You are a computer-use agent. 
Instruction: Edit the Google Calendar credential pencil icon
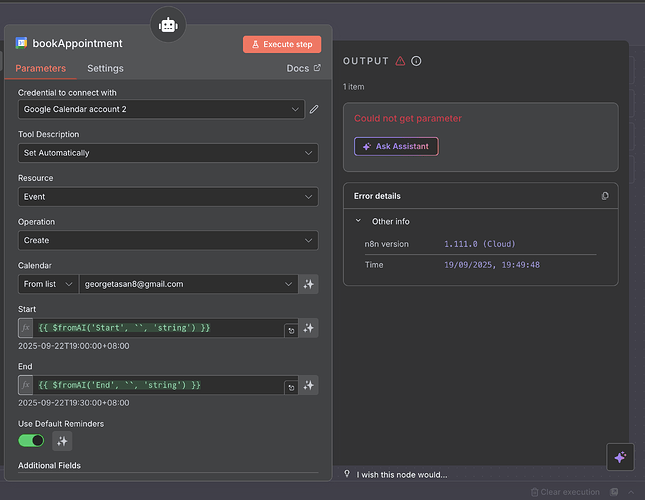[314, 109]
